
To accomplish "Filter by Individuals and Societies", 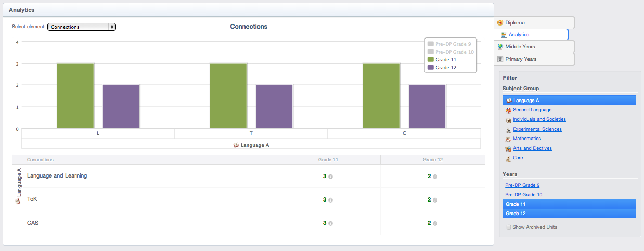I will pos(539,119).
